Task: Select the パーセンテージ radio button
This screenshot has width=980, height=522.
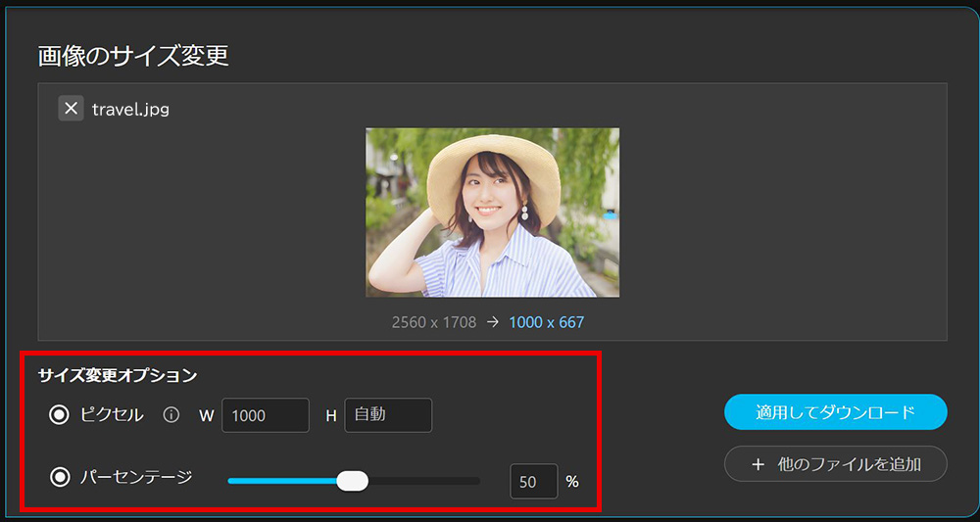Action: (60, 478)
